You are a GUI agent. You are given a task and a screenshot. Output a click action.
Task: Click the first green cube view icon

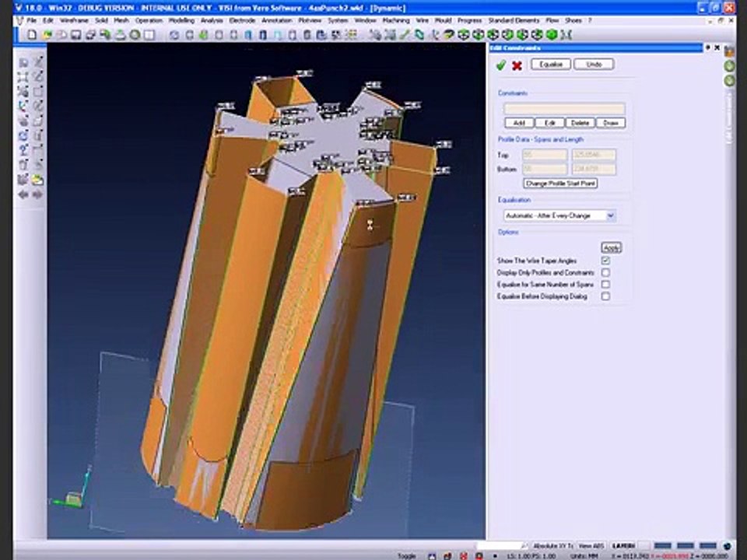pos(464,35)
